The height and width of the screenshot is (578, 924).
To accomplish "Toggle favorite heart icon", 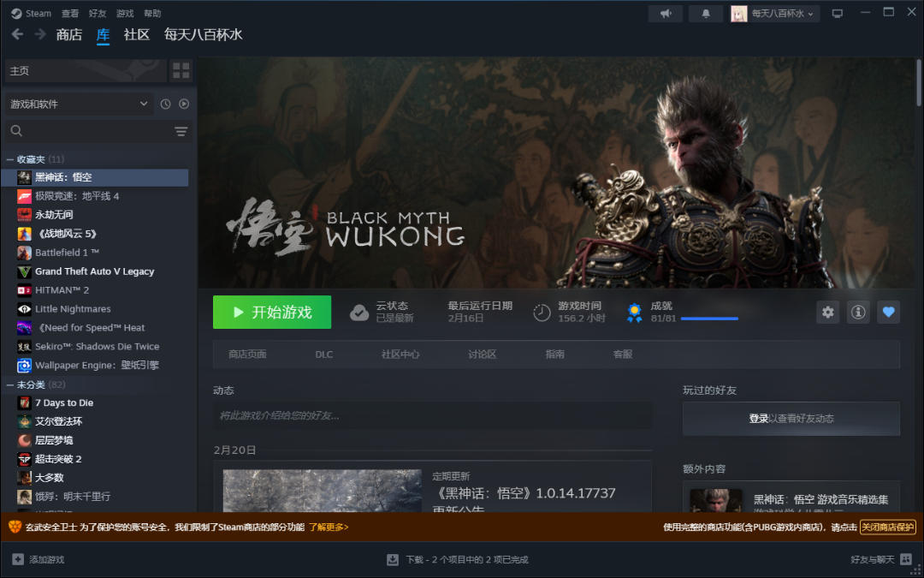I will coord(888,312).
